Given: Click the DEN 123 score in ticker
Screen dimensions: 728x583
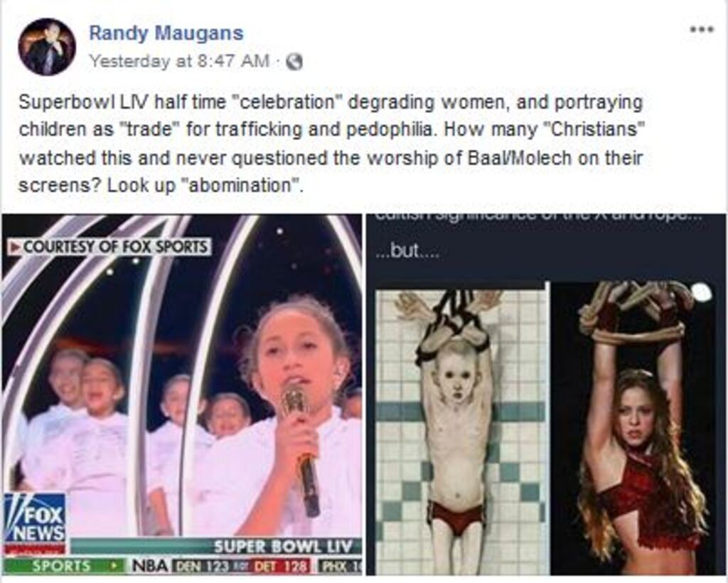Looking at the screenshot, I should pyautogui.click(x=201, y=566).
